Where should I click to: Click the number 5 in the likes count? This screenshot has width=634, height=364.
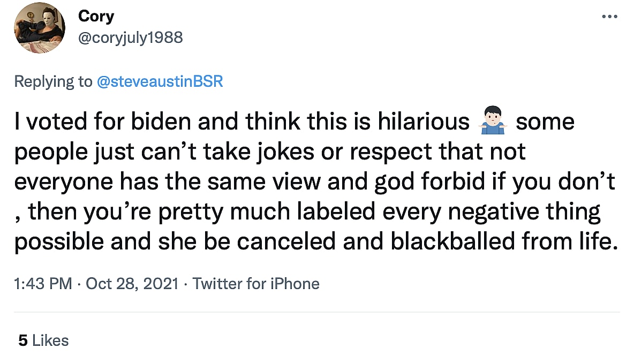22,340
